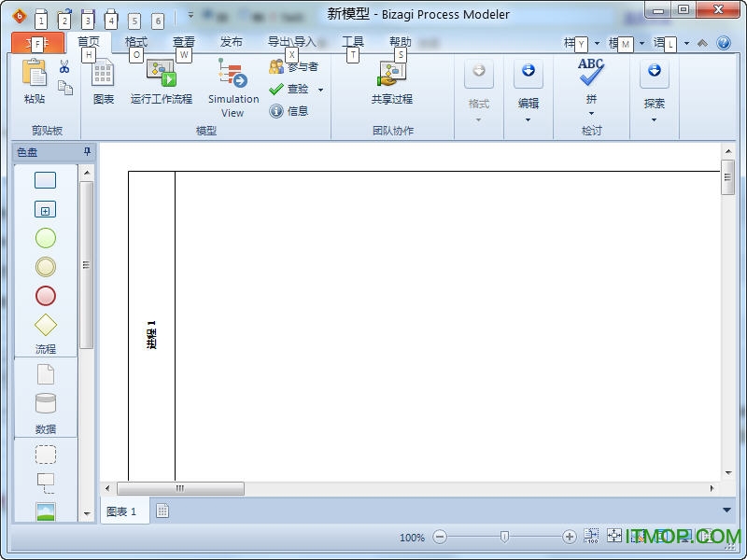Pick the green Start Event circle
The image size is (747, 560).
(46, 238)
